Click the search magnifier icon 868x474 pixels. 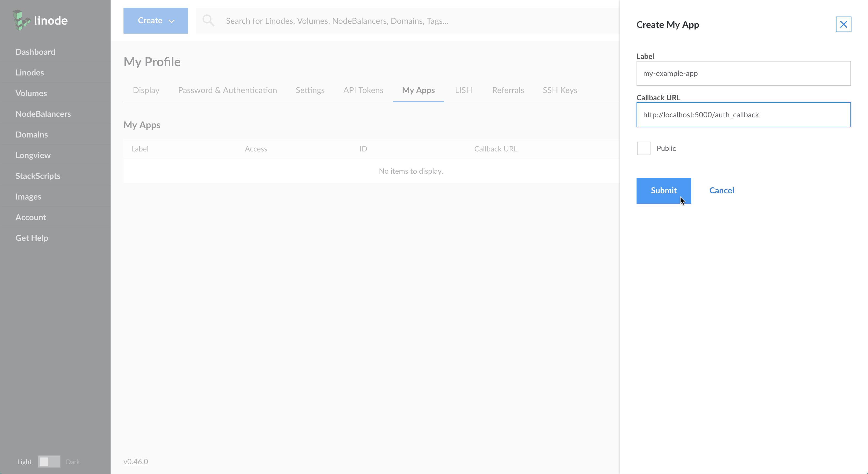point(209,20)
